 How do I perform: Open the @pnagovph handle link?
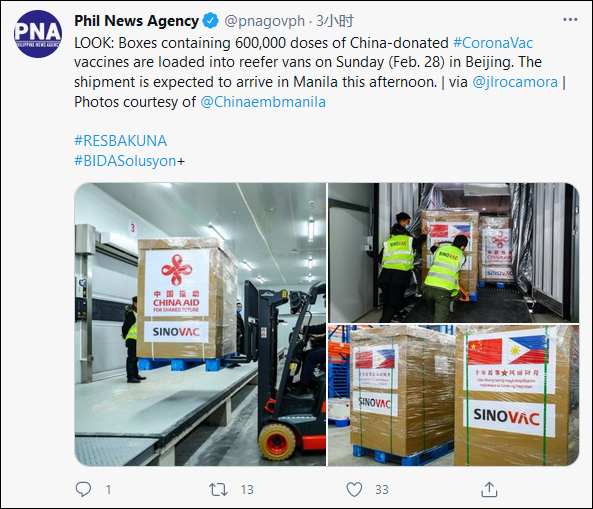[x=264, y=21]
